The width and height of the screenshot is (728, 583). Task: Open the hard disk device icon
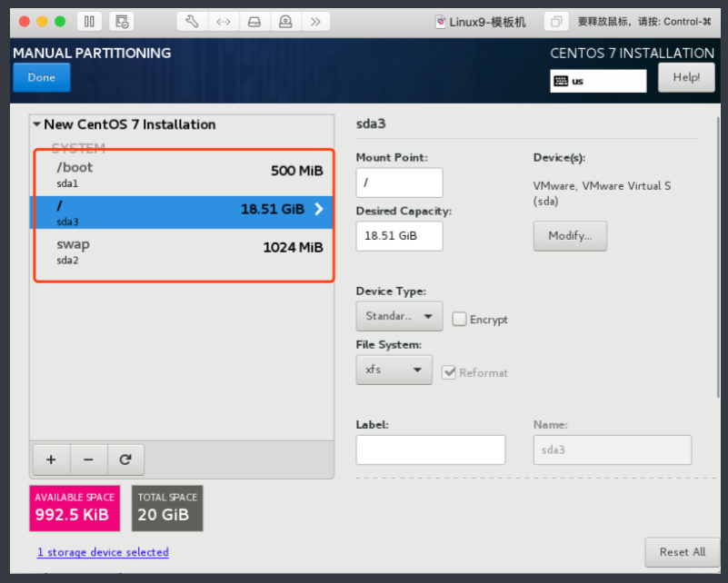pos(254,21)
